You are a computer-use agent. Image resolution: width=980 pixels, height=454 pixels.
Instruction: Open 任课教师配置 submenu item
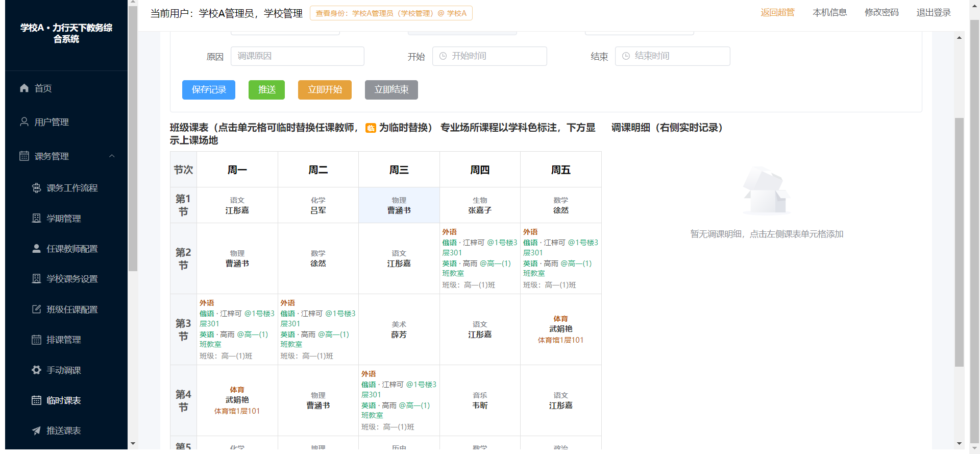66,248
